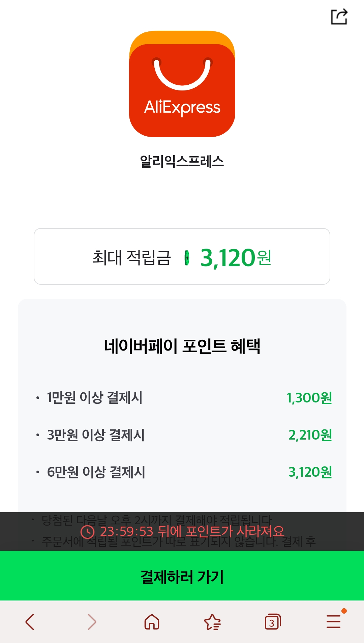This screenshot has width=364, height=643.
Task: Go forward with the browser forward arrow
Action: (91, 622)
